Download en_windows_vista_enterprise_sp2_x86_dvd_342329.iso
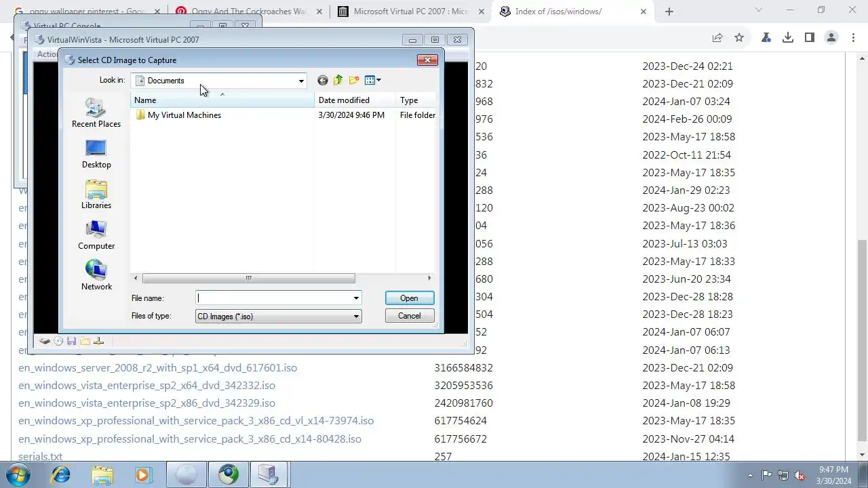 click(146, 403)
